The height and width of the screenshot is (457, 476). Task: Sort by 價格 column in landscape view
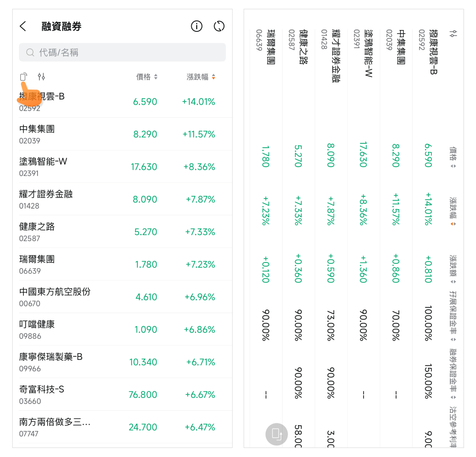(453, 158)
